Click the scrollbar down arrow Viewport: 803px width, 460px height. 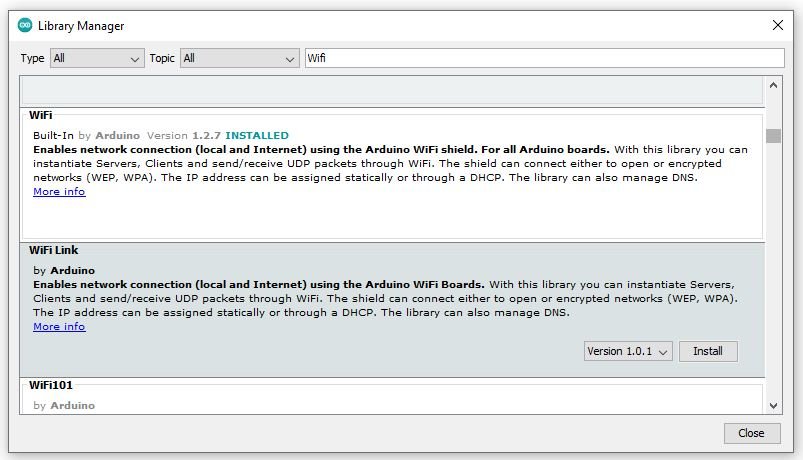[774, 405]
